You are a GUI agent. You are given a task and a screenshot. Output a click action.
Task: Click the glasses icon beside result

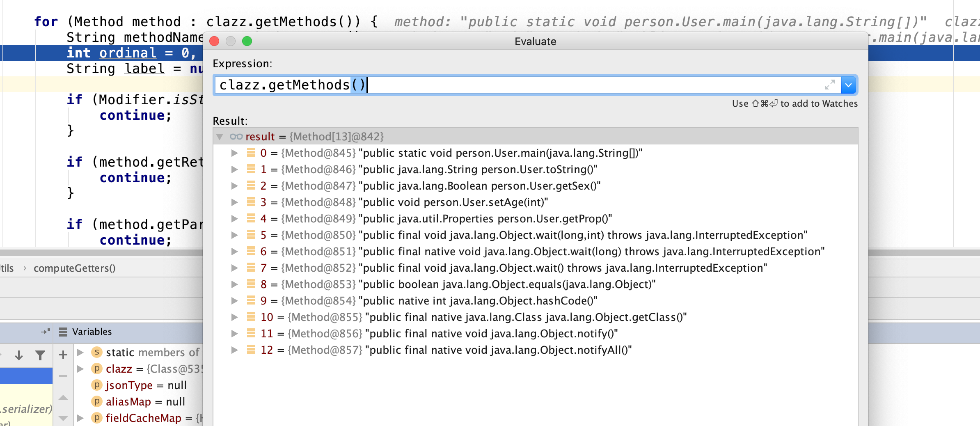(x=236, y=137)
